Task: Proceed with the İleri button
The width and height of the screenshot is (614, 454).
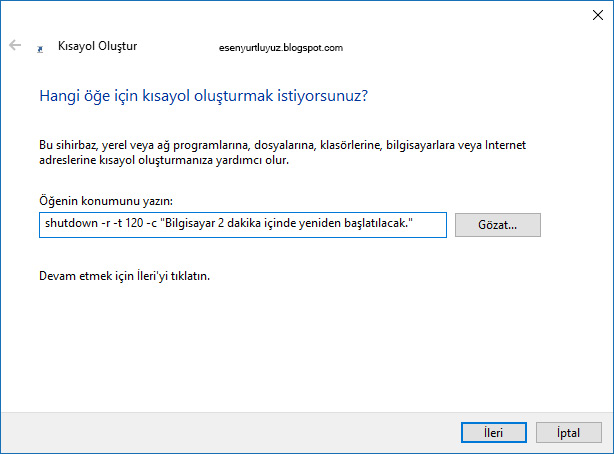Action: click(493, 432)
